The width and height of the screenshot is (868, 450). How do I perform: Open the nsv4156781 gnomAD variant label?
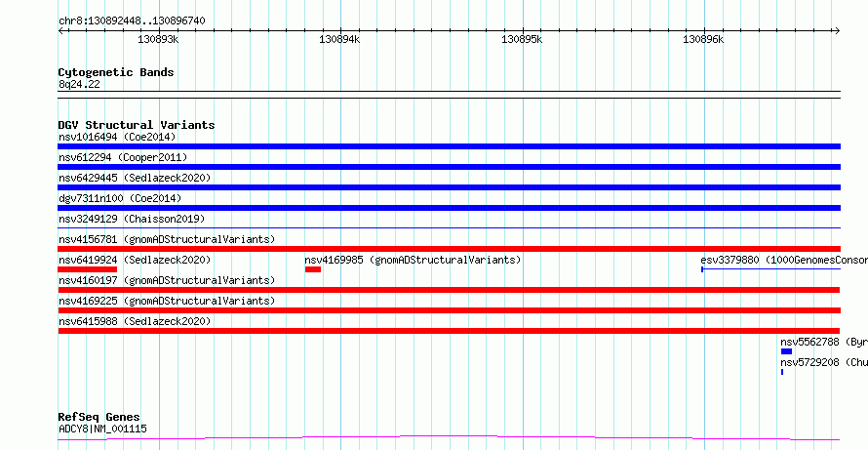click(167, 239)
